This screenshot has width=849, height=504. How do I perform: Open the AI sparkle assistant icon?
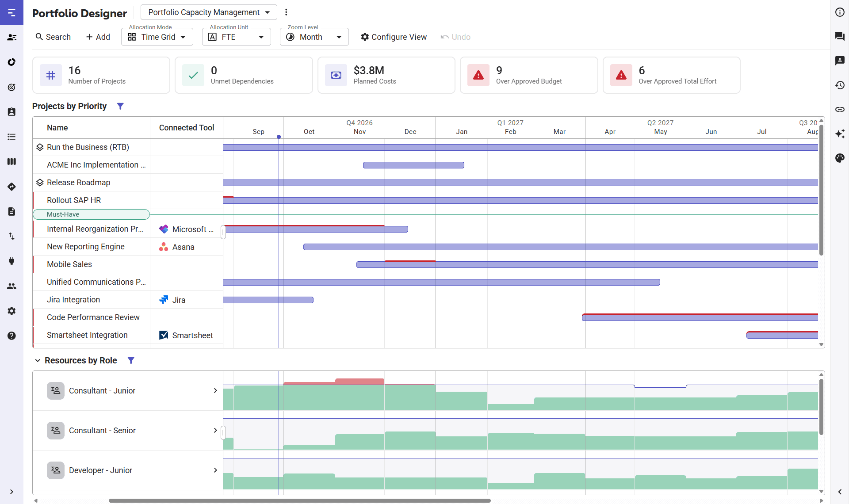pos(840,134)
